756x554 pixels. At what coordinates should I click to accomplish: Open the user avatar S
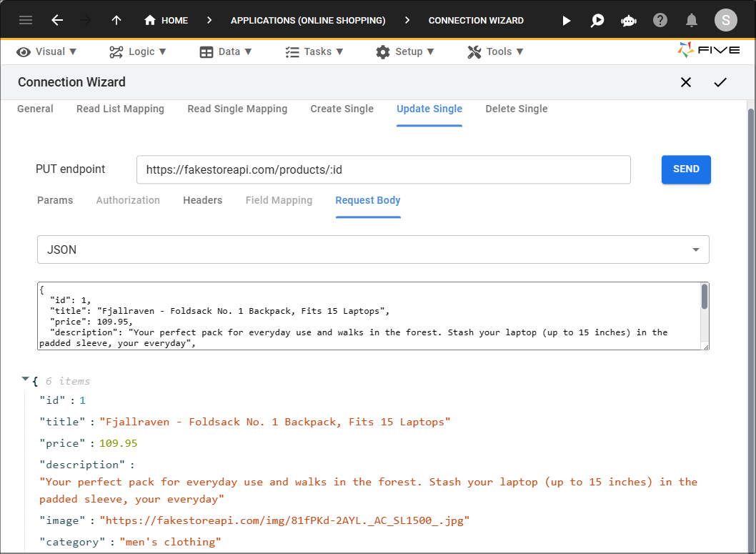(x=725, y=20)
